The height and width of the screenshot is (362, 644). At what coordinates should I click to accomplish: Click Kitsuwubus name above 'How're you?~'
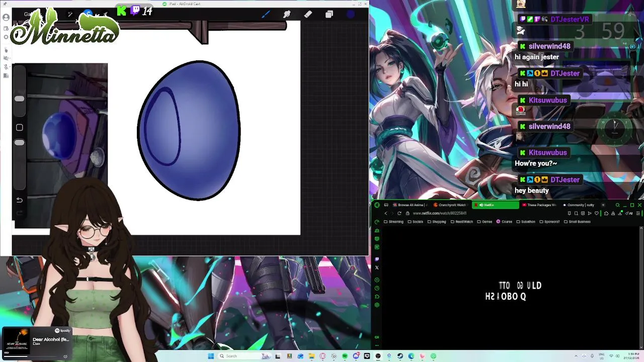[547, 153]
